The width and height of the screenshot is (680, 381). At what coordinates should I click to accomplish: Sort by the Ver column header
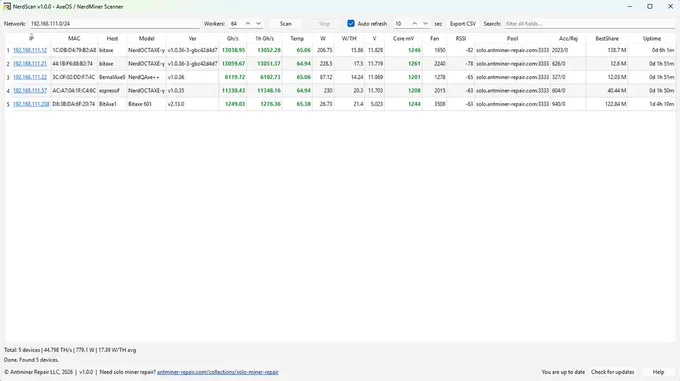pyautogui.click(x=193, y=39)
